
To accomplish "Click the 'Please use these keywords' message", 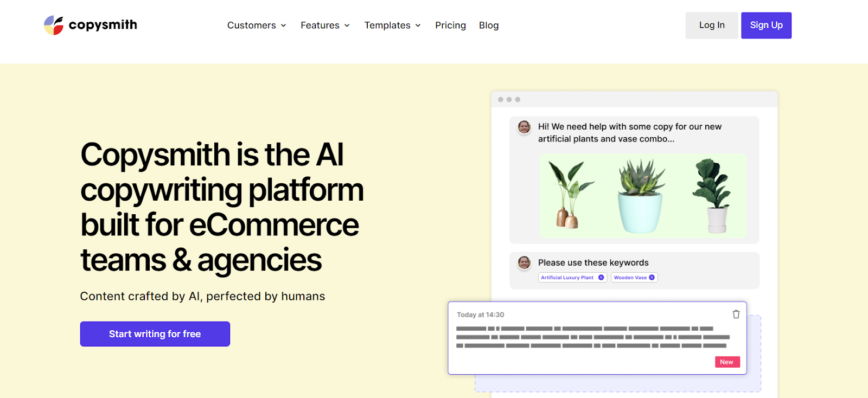I will point(593,263).
